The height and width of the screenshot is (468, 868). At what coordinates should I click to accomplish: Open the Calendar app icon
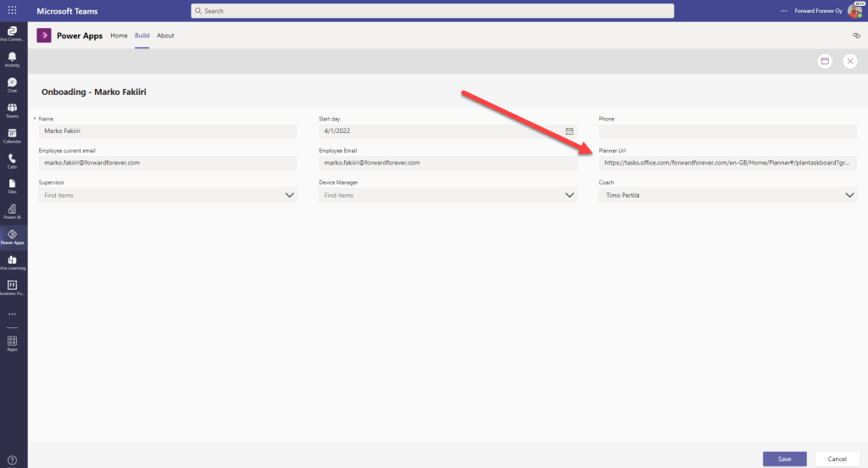click(x=12, y=136)
